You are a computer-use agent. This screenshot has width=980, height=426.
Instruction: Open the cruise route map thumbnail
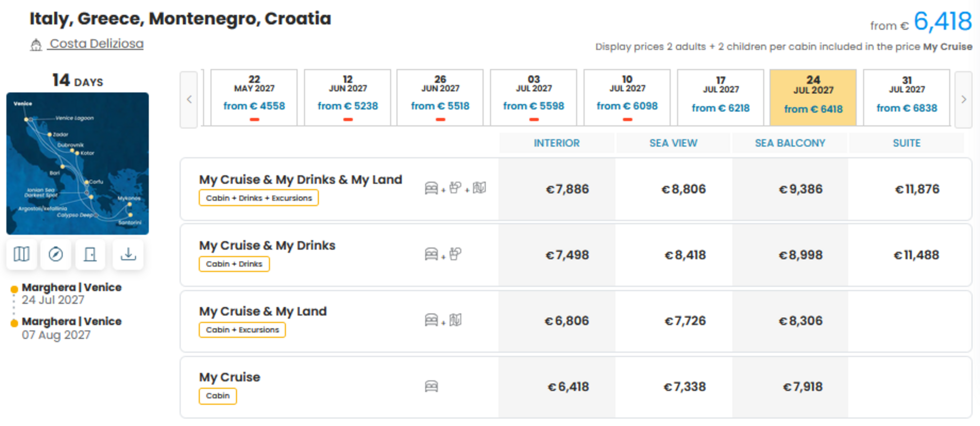point(78,163)
